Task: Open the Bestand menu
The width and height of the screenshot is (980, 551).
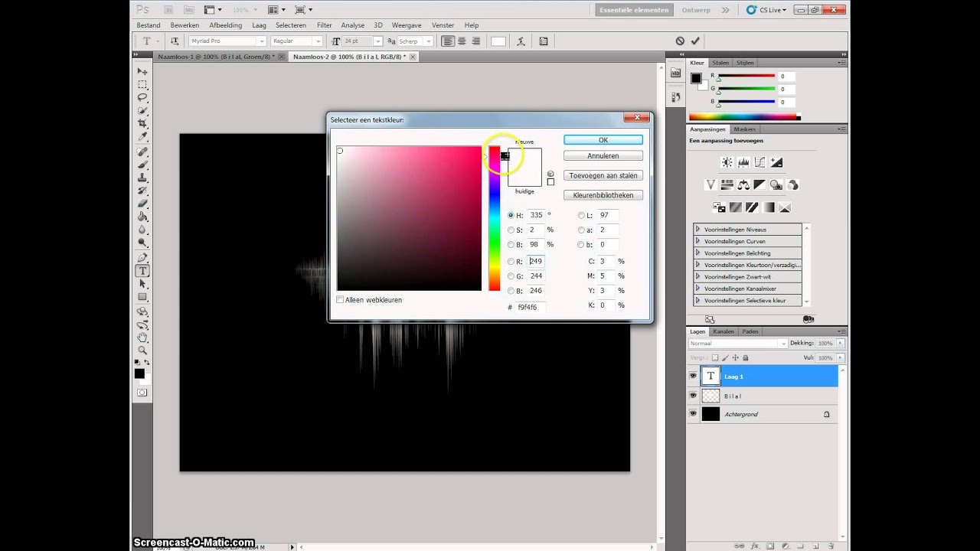Action: [149, 25]
